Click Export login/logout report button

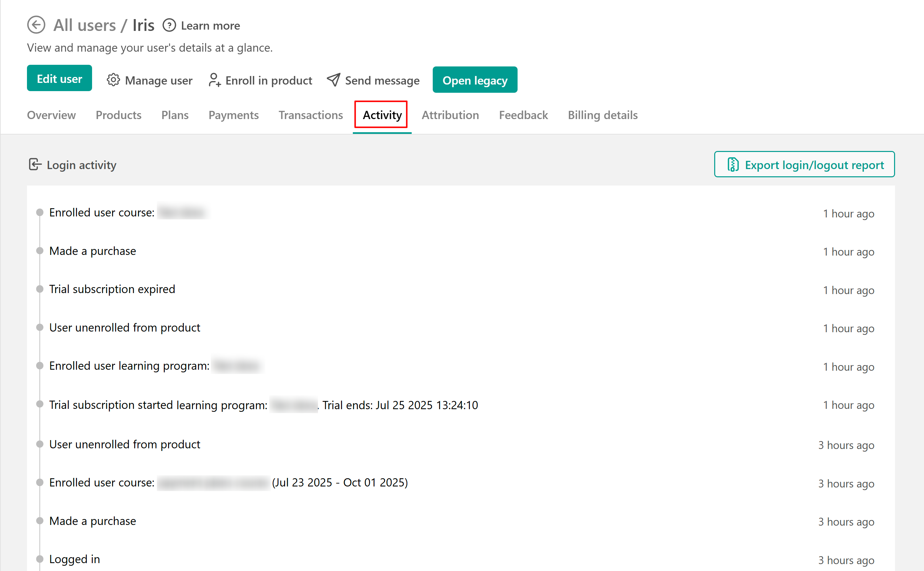pyautogui.click(x=804, y=165)
